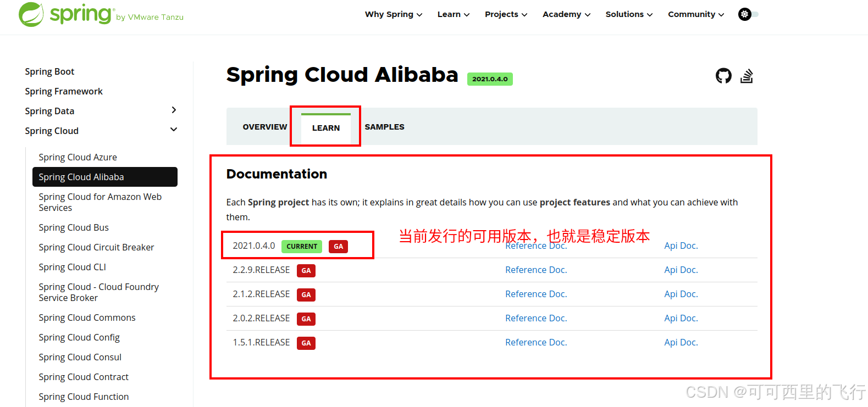This screenshot has height=407, width=868.
Task: Click GA badge for 2.1.2.RELEASE
Action: point(306,295)
